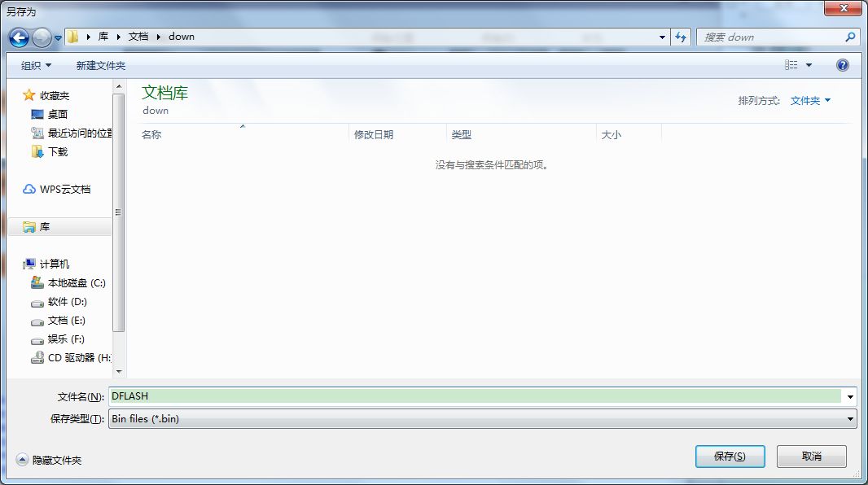868x485 pixels.
Task: Create a folder with 新建文件夹
Action: pos(101,65)
